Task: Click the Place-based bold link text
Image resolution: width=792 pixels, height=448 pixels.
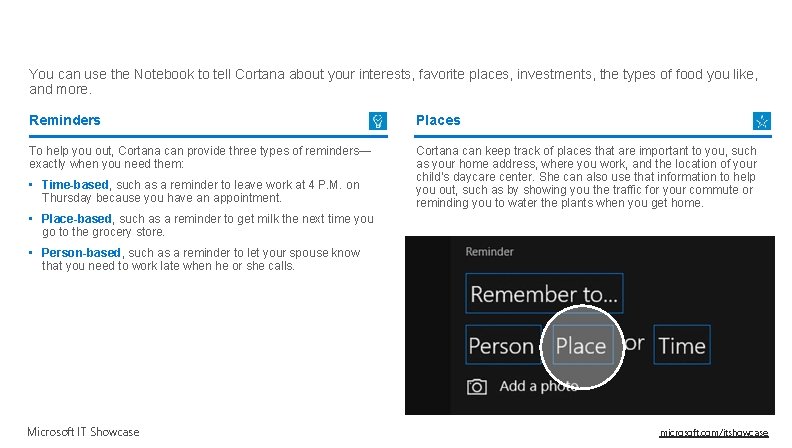Action: [77, 219]
